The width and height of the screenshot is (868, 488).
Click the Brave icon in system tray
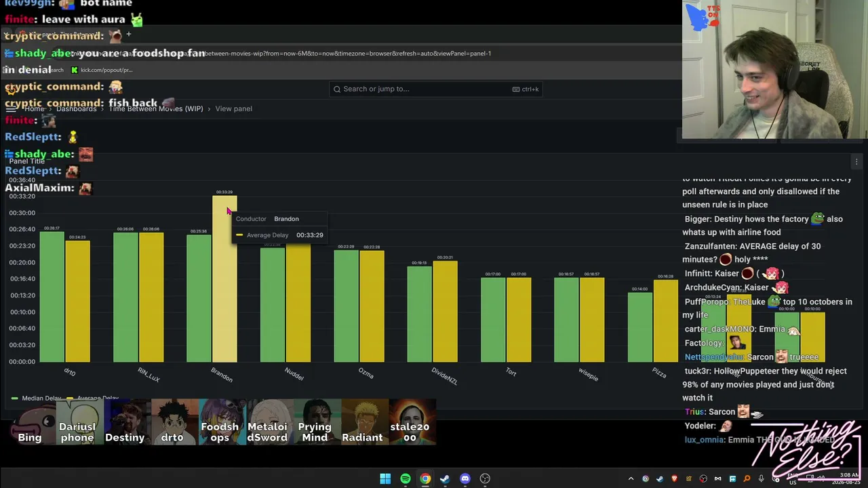tap(674, 479)
